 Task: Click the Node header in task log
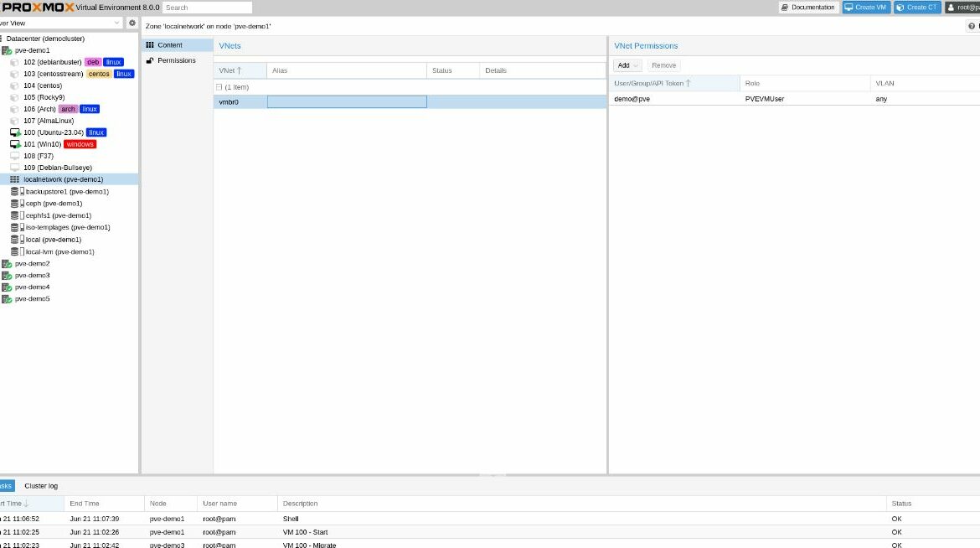(x=171, y=504)
